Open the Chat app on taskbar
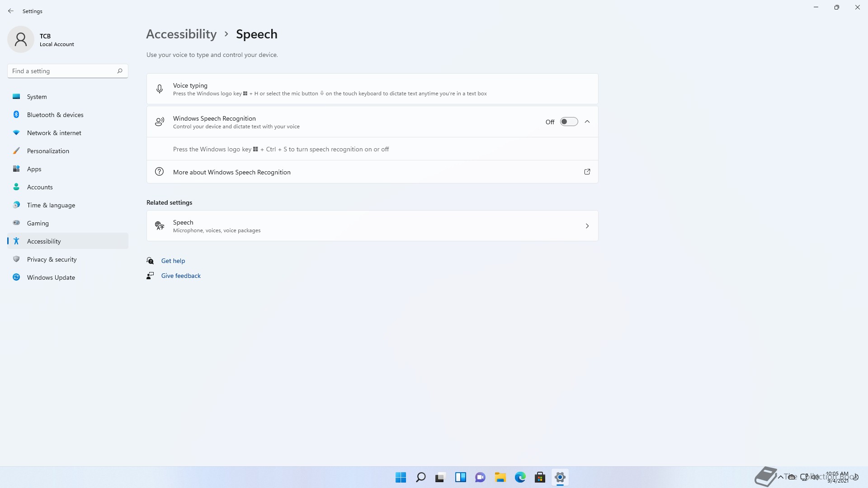Screen dimensions: 868x488 click(x=480, y=478)
